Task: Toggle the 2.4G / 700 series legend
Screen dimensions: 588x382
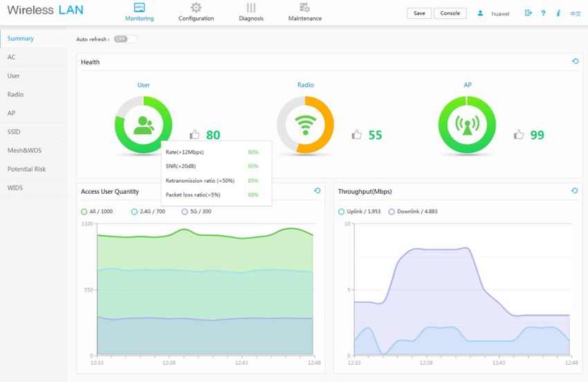Action: [x=148, y=211]
